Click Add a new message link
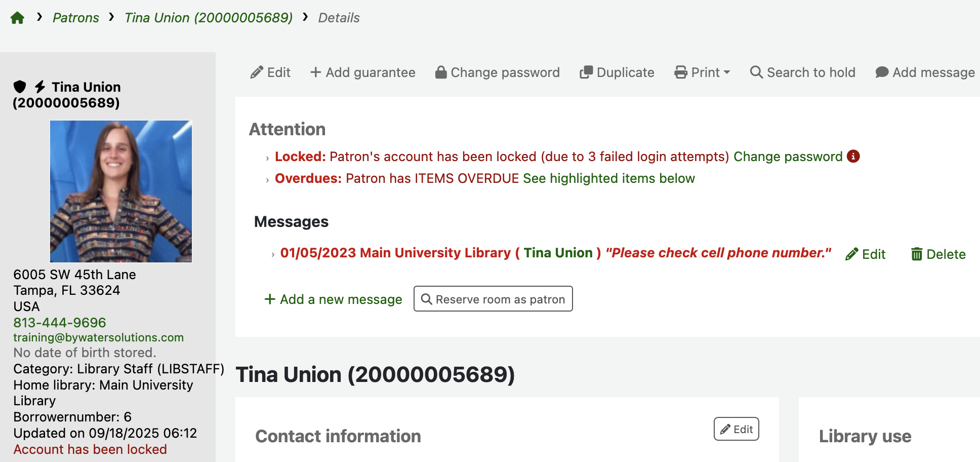 coord(333,299)
